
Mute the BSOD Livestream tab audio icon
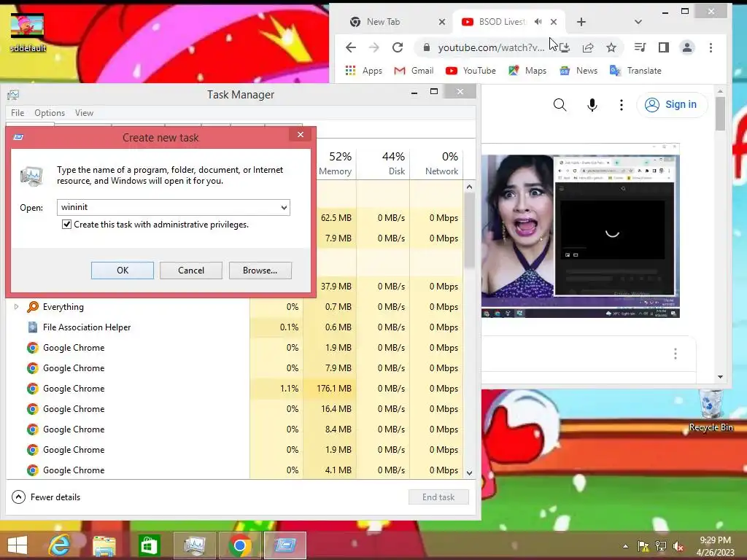(538, 21)
